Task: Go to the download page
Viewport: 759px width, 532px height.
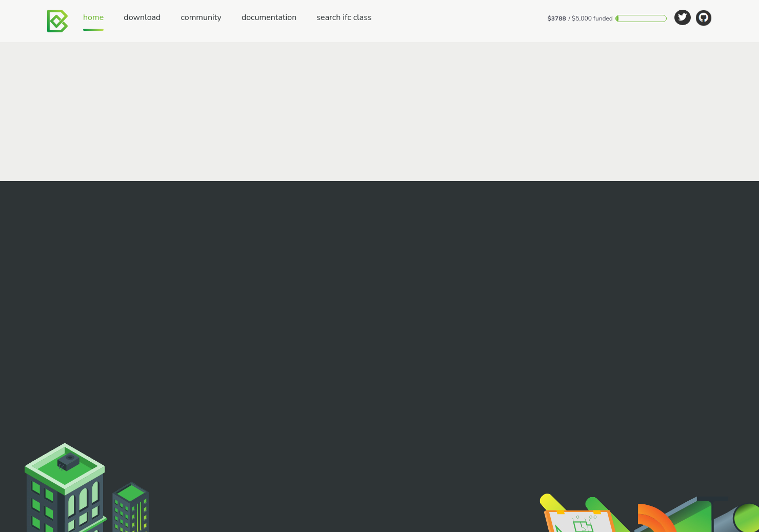Action: pyautogui.click(x=142, y=17)
